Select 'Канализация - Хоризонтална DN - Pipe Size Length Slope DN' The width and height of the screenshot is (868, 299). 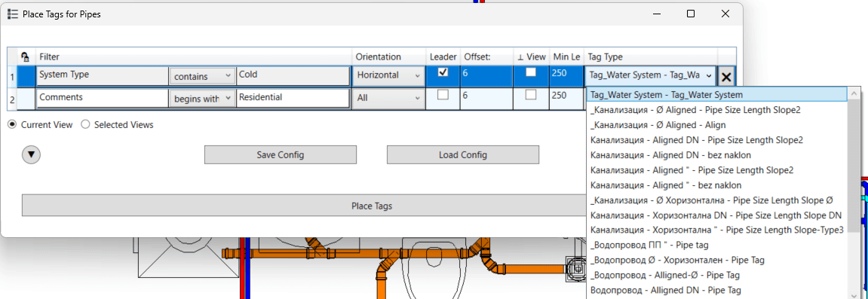(x=717, y=215)
